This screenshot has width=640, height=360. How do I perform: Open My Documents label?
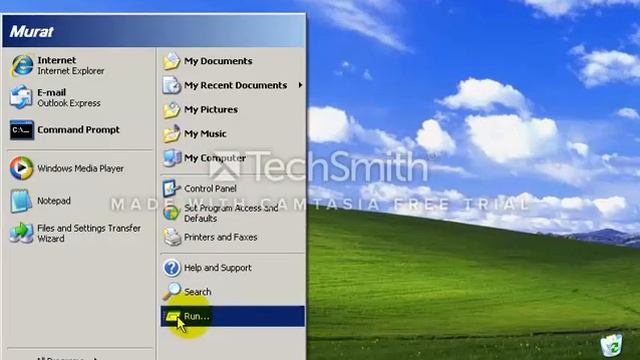[x=218, y=61]
